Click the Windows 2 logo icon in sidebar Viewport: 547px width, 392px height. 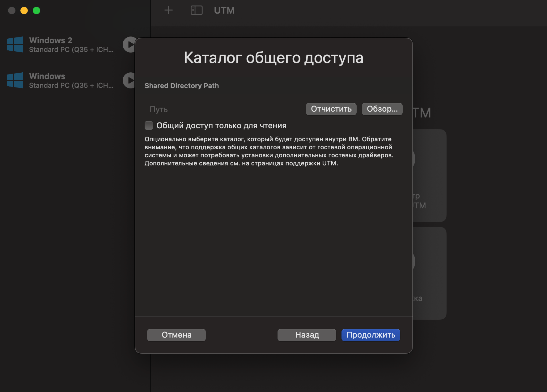point(15,45)
